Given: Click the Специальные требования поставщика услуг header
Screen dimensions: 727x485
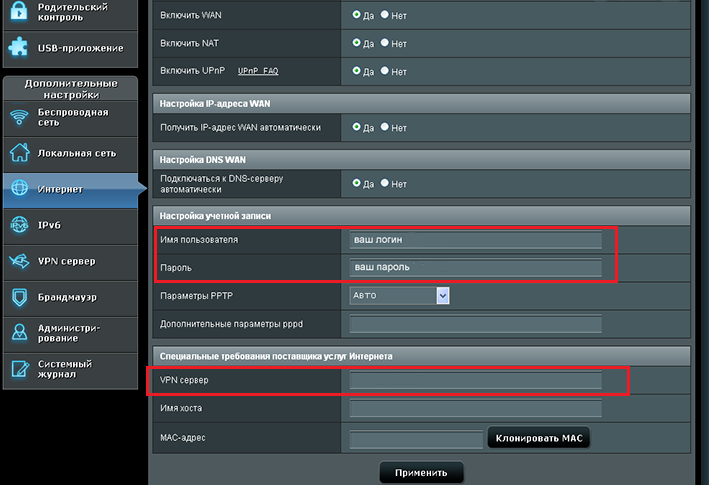Looking at the screenshot, I should [x=421, y=357].
